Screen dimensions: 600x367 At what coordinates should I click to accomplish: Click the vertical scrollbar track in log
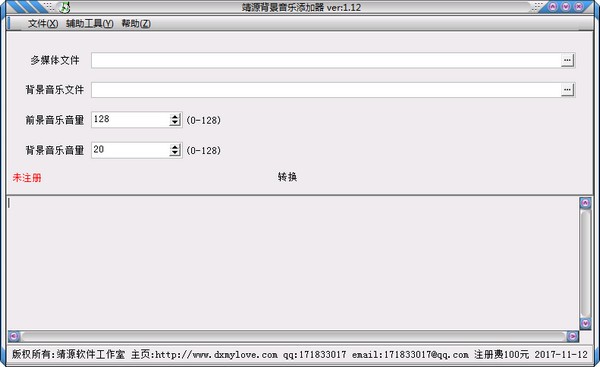pyautogui.click(x=585, y=263)
